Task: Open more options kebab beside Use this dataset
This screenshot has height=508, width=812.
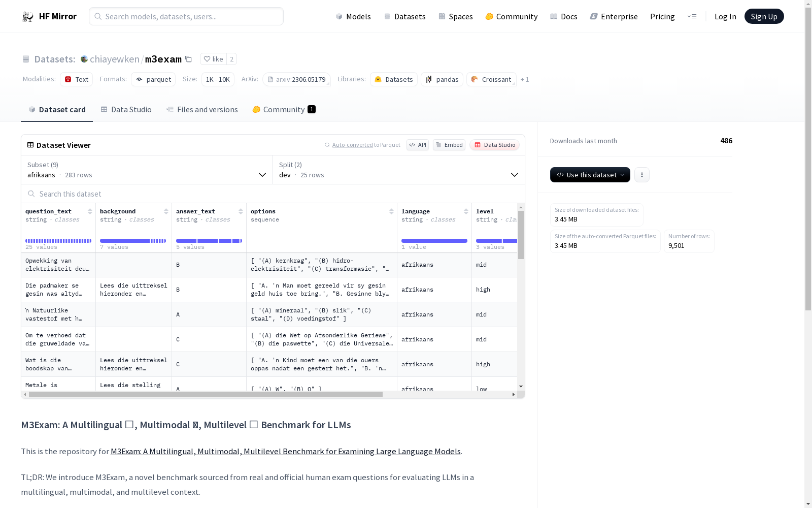Action: [x=641, y=175]
